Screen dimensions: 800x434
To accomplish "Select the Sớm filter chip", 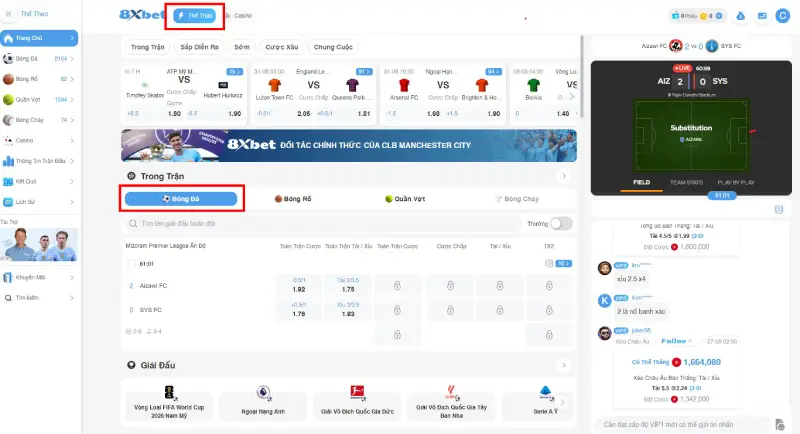I will click(242, 47).
